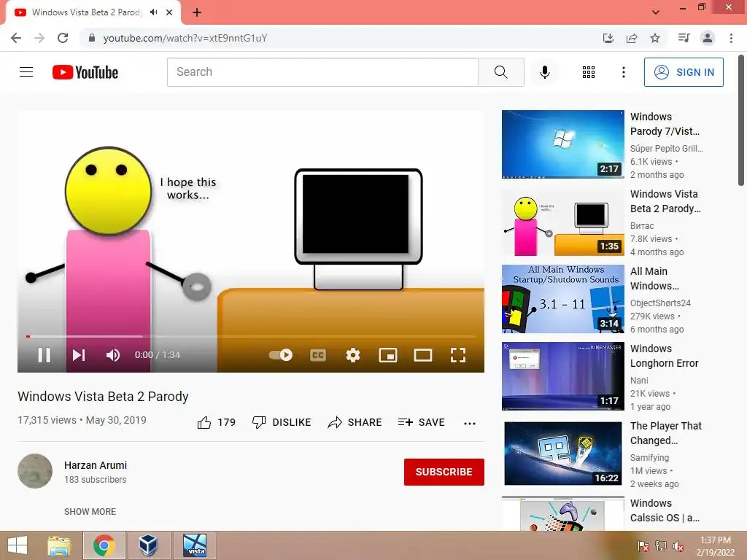Go to the YouTube home logo
The width and height of the screenshot is (747, 560).
click(85, 72)
